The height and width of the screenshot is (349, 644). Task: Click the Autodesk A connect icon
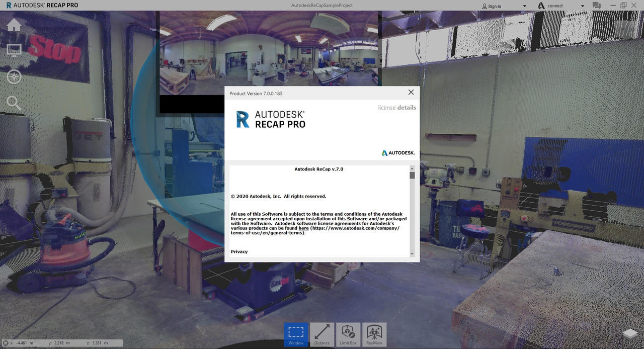click(x=541, y=6)
